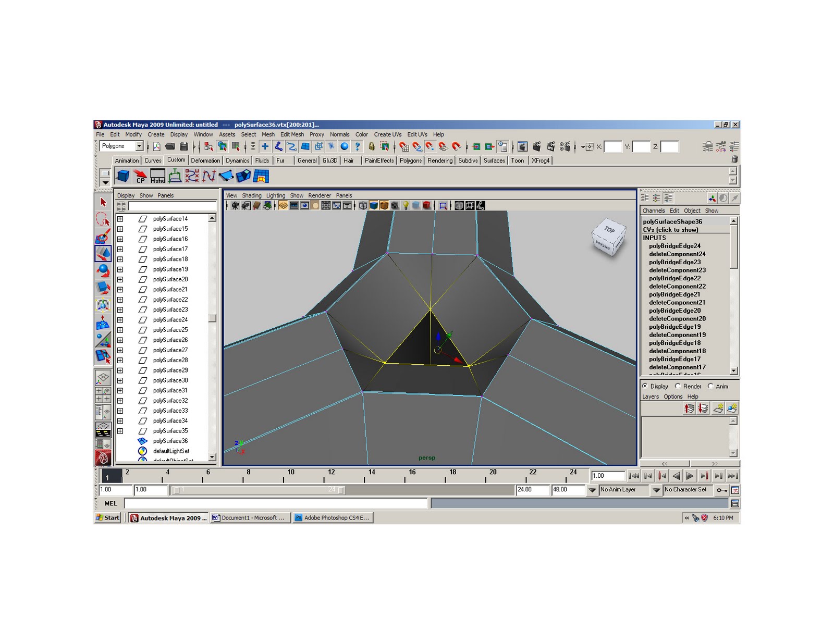
Task: Save scene with floppy disk icon
Action: point(183,147)
